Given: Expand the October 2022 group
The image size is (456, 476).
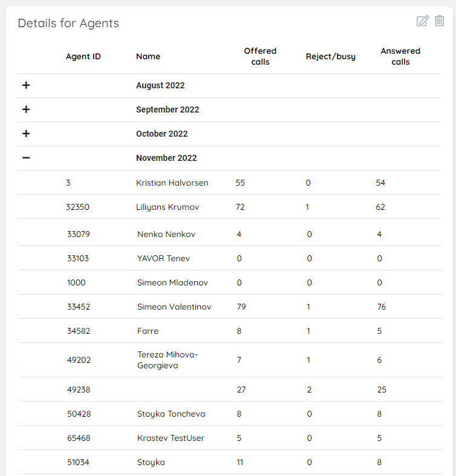Looking at the screenshot, I should tap(26, 134).
